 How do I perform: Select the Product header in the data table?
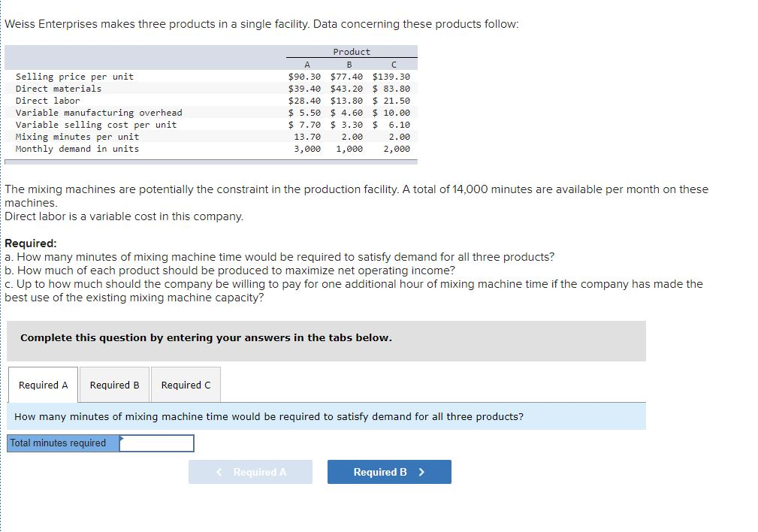[x=351, y=51]
